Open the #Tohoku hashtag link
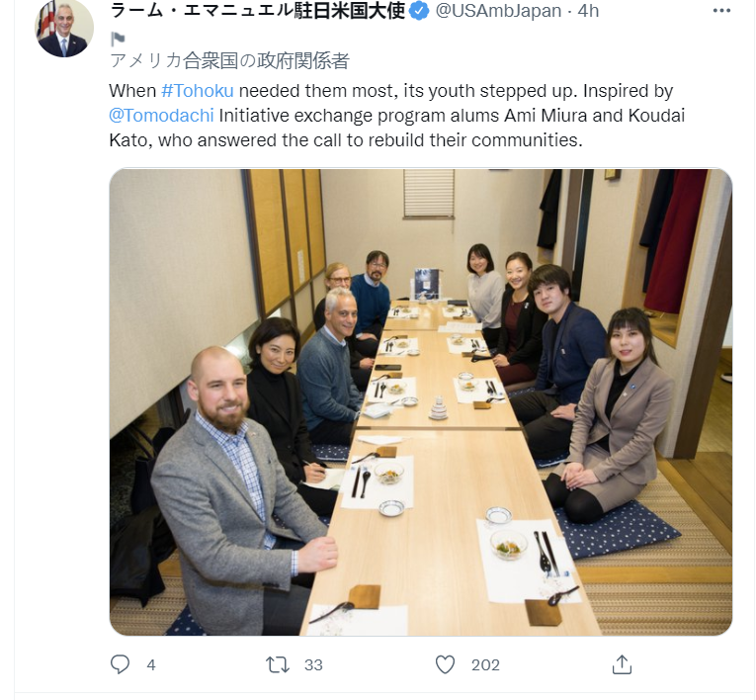This screenshot has width=756, height=700. (198, 91)
